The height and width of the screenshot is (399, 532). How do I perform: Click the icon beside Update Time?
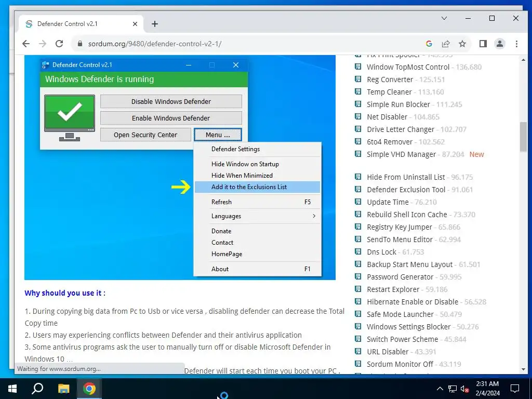point(358,202)
